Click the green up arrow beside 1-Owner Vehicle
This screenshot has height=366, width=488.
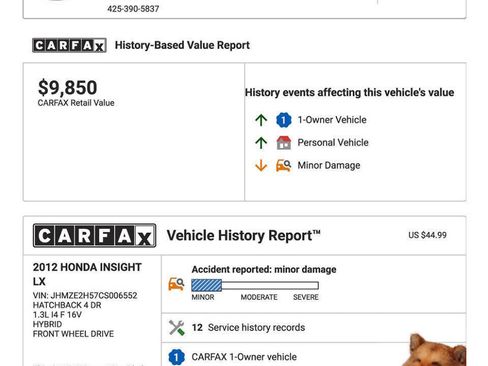(x=261, y=120)
